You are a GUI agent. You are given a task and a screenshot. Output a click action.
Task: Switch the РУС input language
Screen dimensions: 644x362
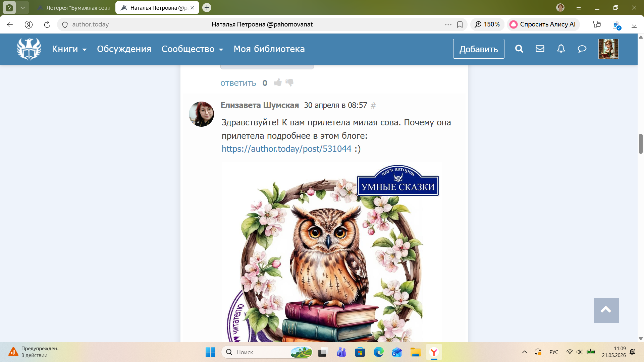(x=554, y=352)
